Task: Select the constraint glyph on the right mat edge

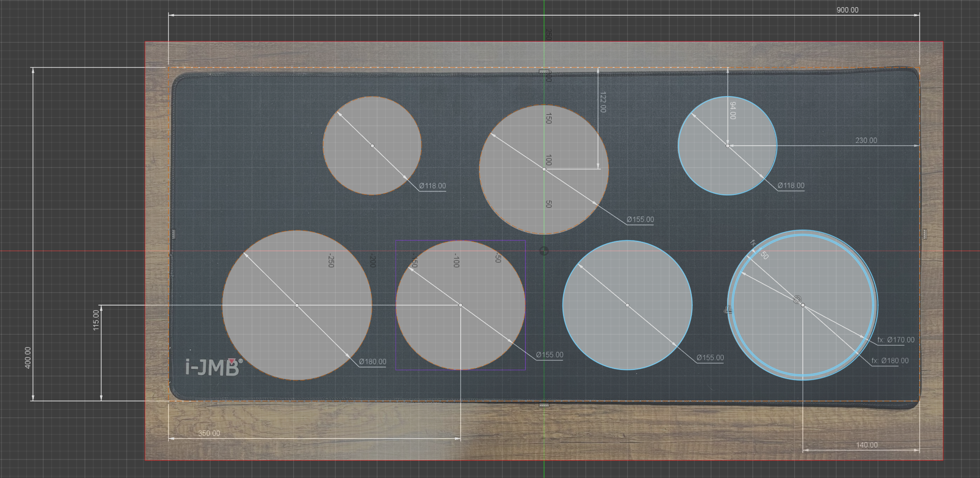Action: 924,234
